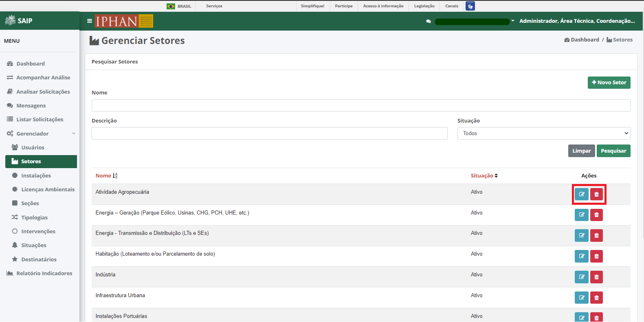This screenshot has height=322, width=644.
Task: Select Usuários in sidebar
Action: tap(33, 147)
